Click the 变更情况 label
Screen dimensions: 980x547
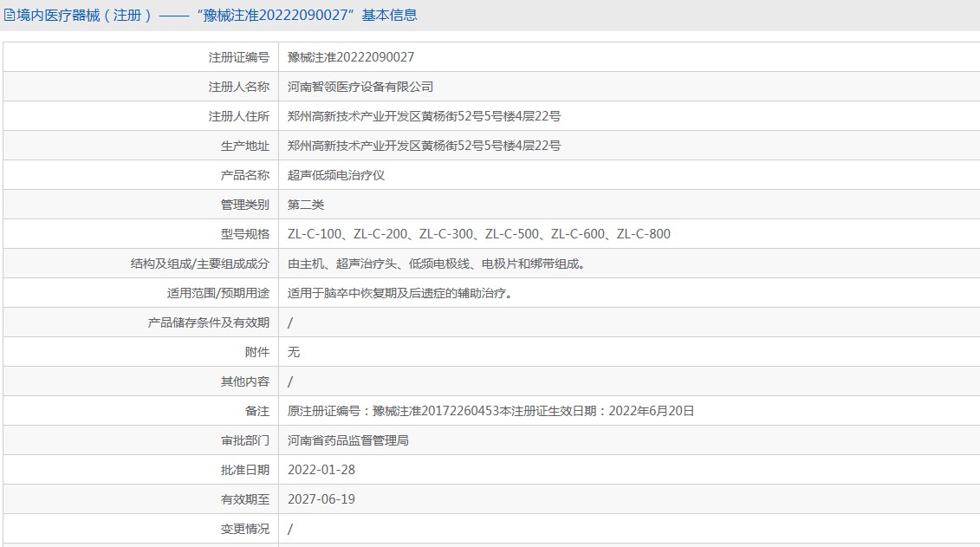(245, 529)
